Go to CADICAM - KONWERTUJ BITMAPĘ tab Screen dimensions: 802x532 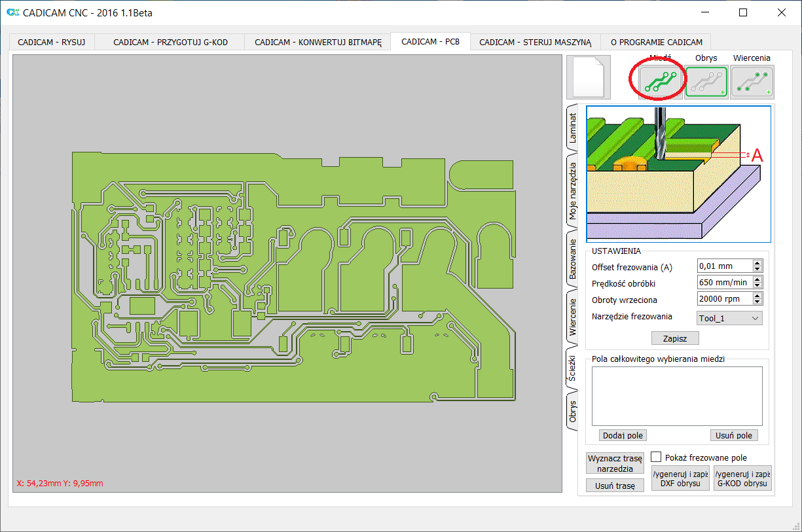point(318,43)
